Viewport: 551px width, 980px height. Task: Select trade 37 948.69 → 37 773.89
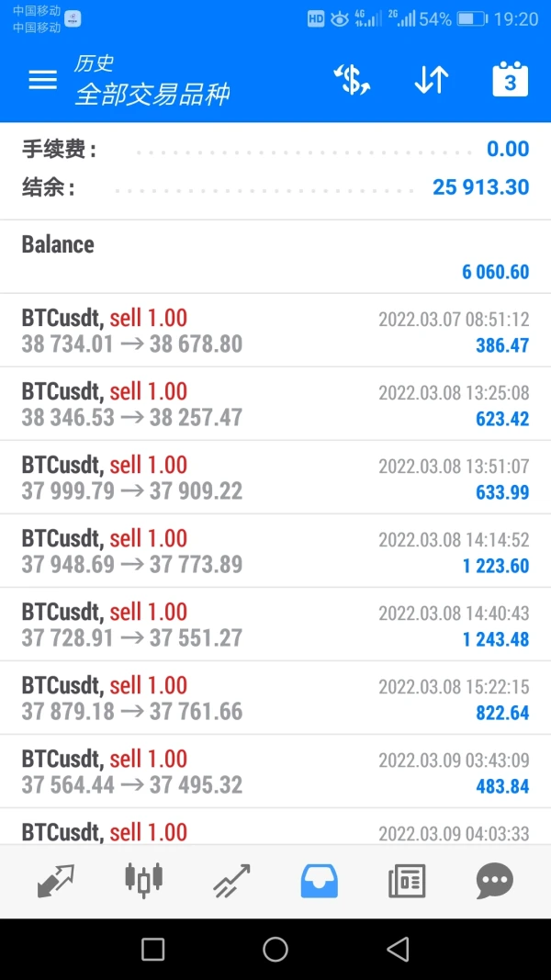[275, 551]
